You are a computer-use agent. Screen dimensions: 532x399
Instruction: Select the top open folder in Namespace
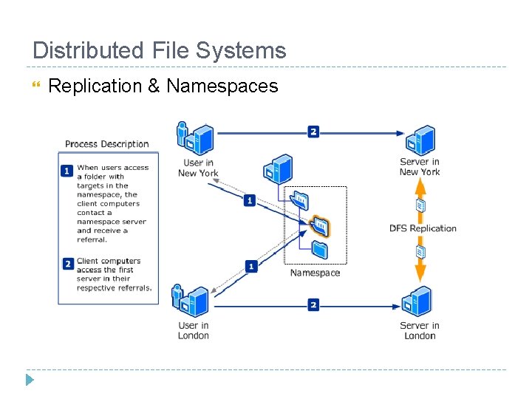299,200
